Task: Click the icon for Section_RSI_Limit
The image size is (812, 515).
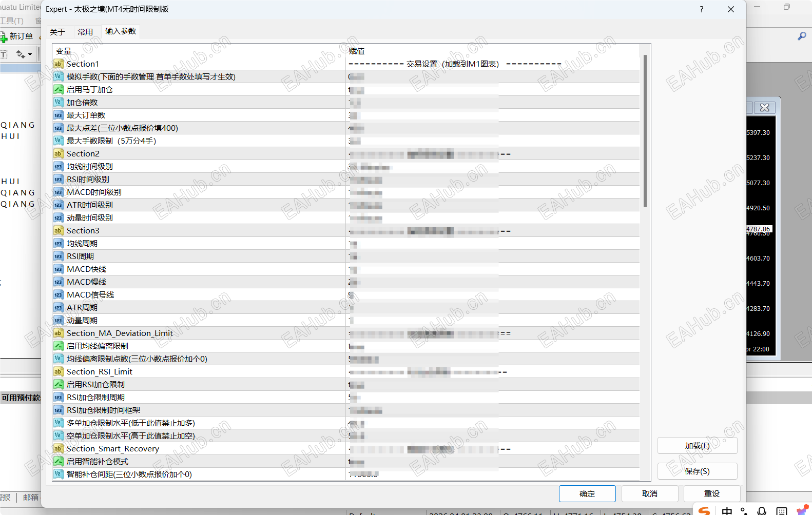Action: pyautogui.click(x=58, y=371)
